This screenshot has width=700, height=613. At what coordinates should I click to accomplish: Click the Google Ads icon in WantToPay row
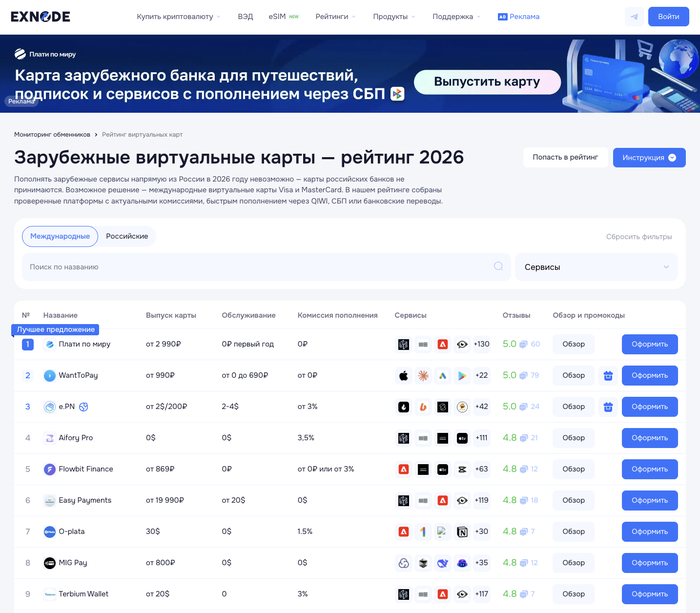tap(442, 375)
